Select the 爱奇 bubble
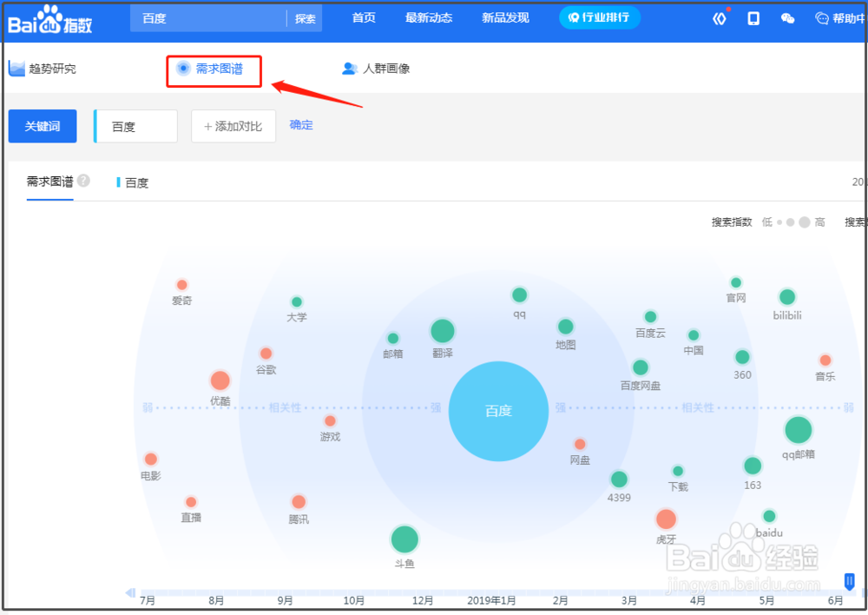The height and width of the screenshot is (615, 868). 181,285
